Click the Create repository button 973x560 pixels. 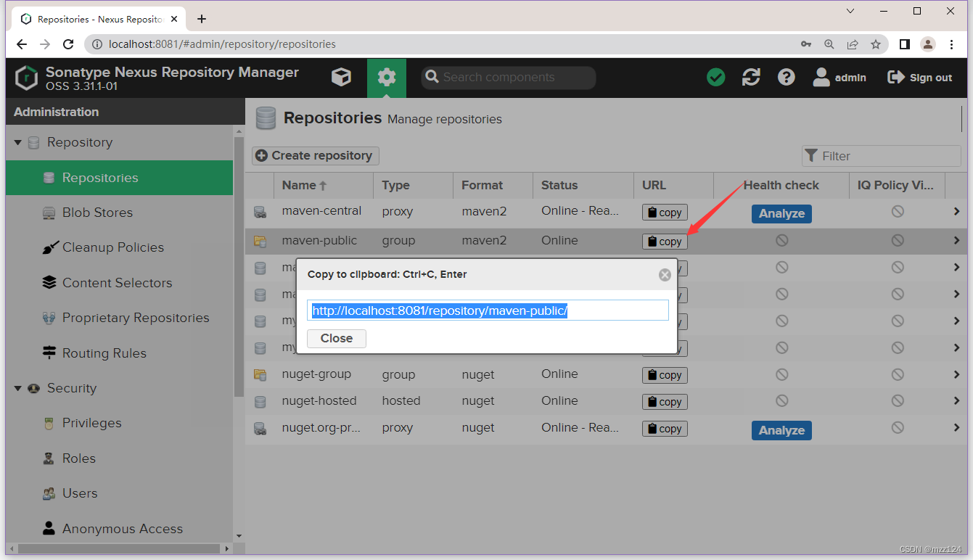[x=315, y=155]
